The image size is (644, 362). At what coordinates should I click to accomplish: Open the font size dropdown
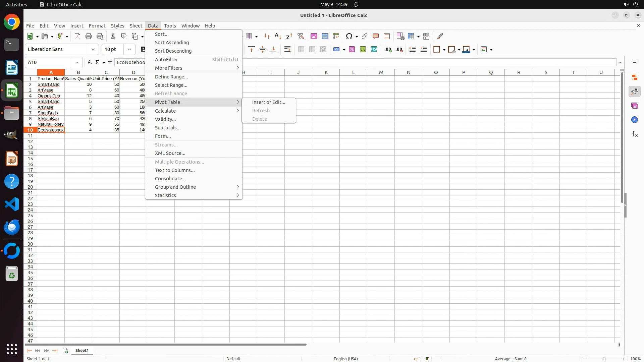129,49
